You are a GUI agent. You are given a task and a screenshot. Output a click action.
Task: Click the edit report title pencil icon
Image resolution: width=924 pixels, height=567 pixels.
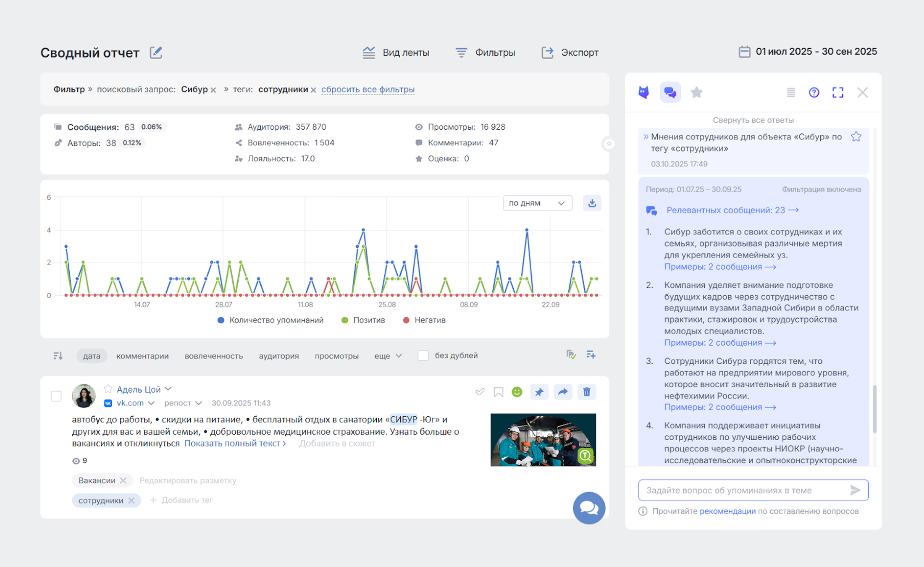tap(156, 52)
